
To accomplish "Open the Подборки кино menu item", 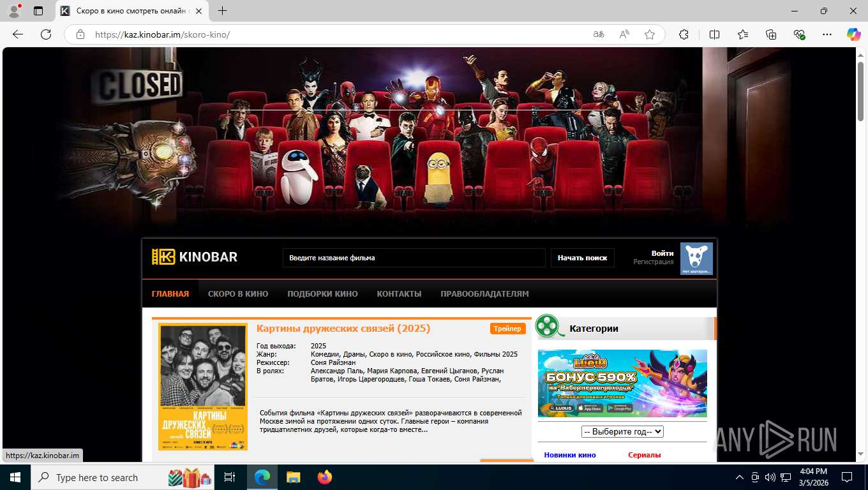I will [x=322, y=294].
